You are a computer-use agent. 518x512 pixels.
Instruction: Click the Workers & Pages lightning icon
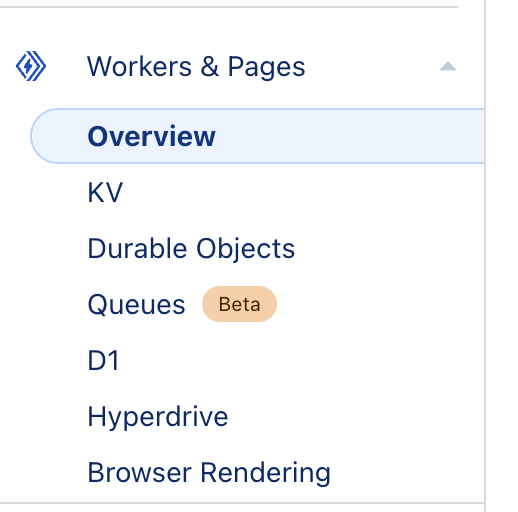31,66
